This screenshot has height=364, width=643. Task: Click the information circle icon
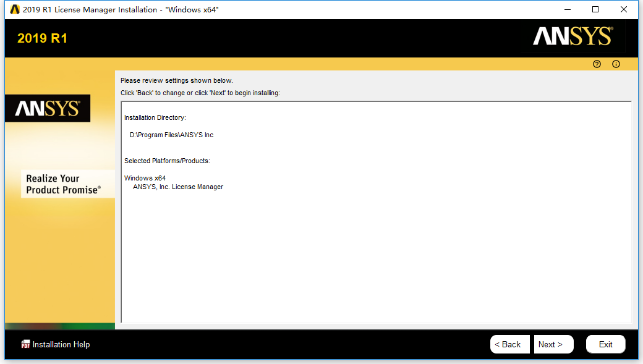click(616, 64)
